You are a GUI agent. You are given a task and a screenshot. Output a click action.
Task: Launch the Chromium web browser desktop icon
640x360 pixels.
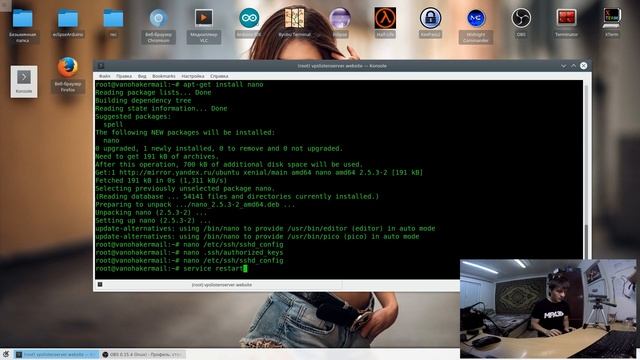[x=158, y=19]
